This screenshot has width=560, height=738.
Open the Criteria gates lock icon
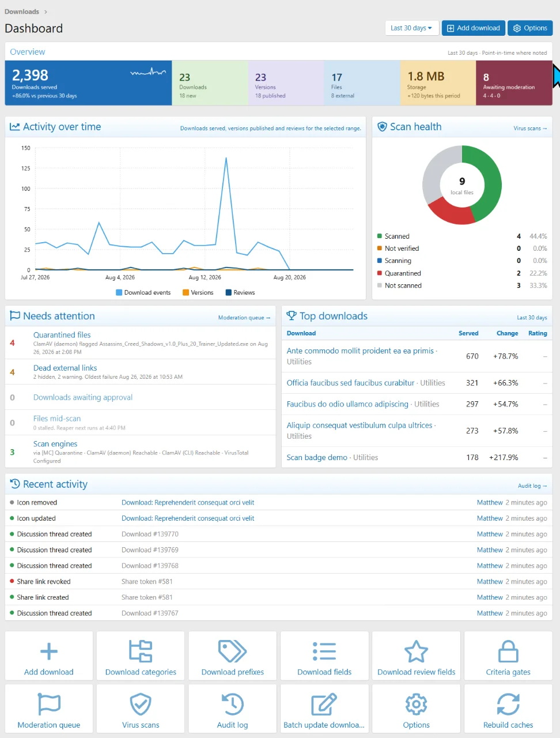(x=508, y=652)
